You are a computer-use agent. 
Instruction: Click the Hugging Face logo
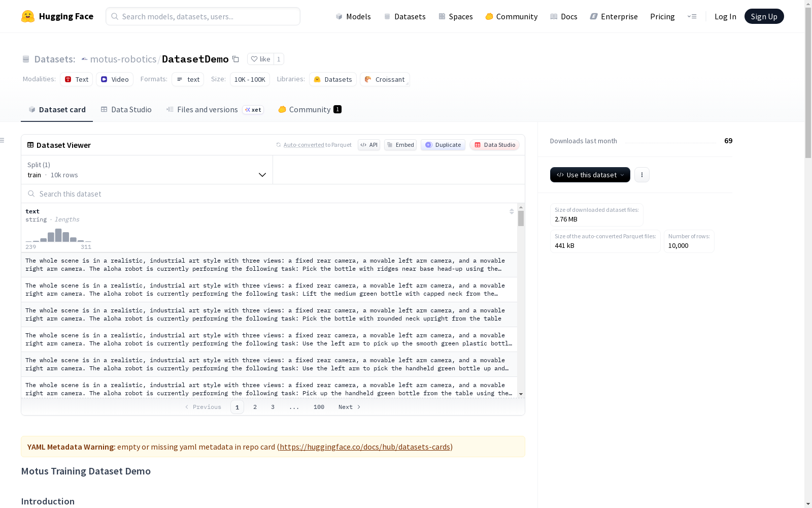coord(57,16)
